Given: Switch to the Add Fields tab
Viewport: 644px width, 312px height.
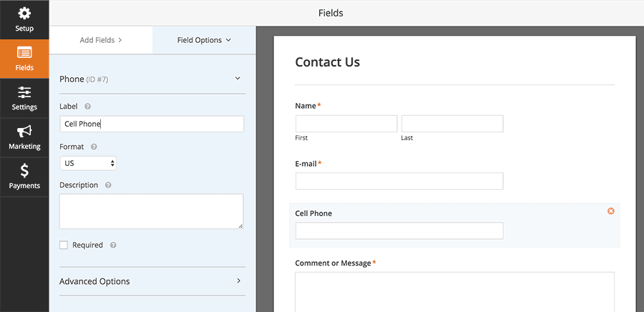Looking at the screenshot, I should [101, 40].
